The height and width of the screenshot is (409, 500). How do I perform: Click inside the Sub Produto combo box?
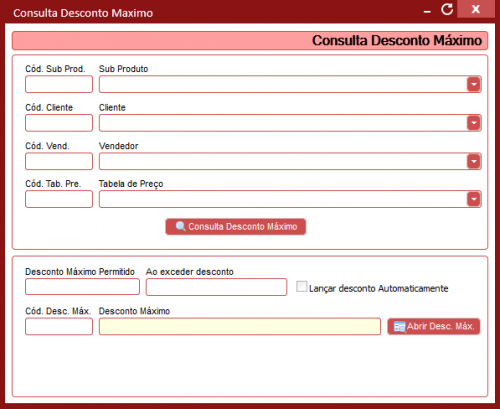point(283,84)
